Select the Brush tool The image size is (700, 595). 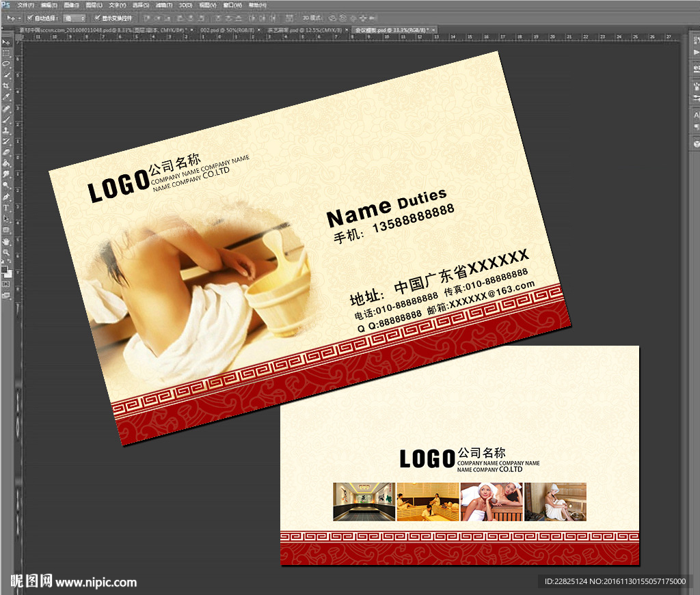[x=6, y=120]
